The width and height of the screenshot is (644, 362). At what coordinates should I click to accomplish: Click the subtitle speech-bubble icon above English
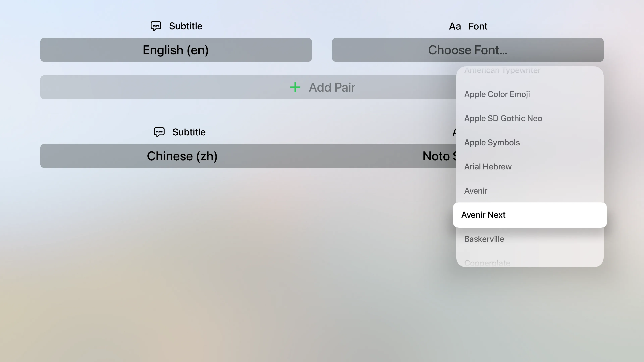point(156,26)
